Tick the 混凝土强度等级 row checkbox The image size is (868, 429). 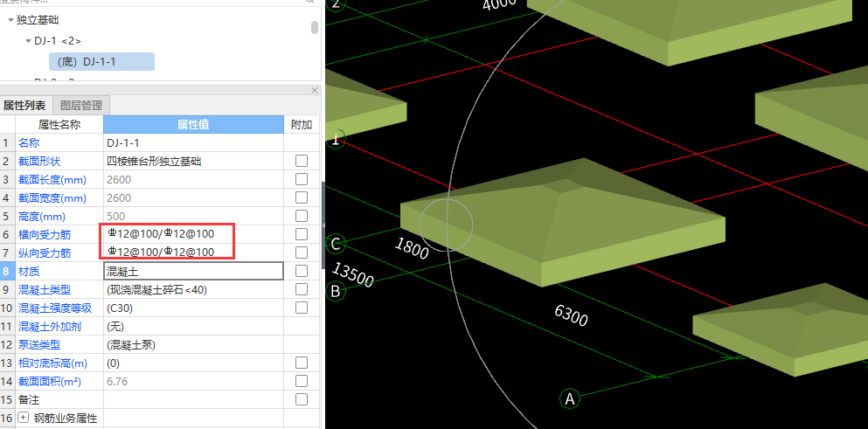[x=302, y=308]
